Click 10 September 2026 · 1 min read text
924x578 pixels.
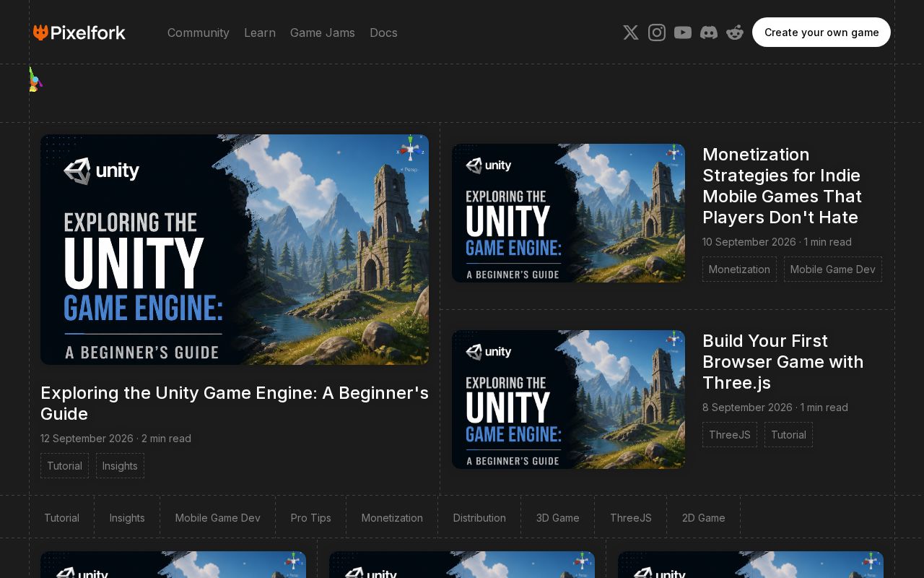(777, 242)
